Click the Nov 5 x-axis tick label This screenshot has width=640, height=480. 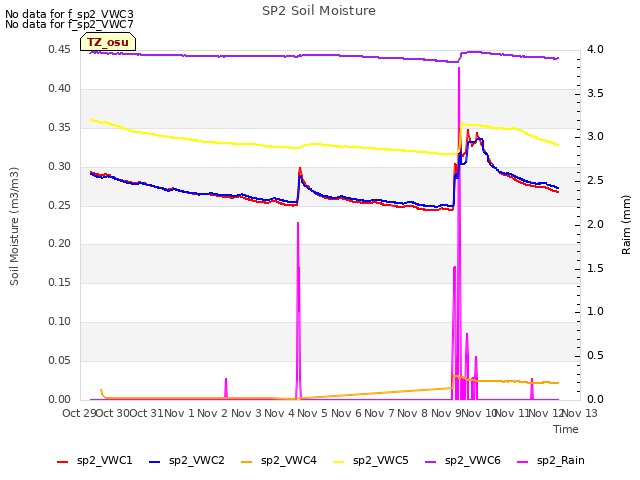[312, 413]
